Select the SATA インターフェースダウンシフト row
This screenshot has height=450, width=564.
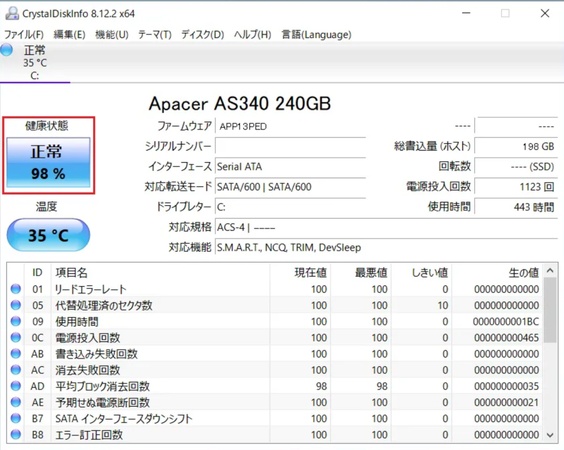click(x=275, y=418)
